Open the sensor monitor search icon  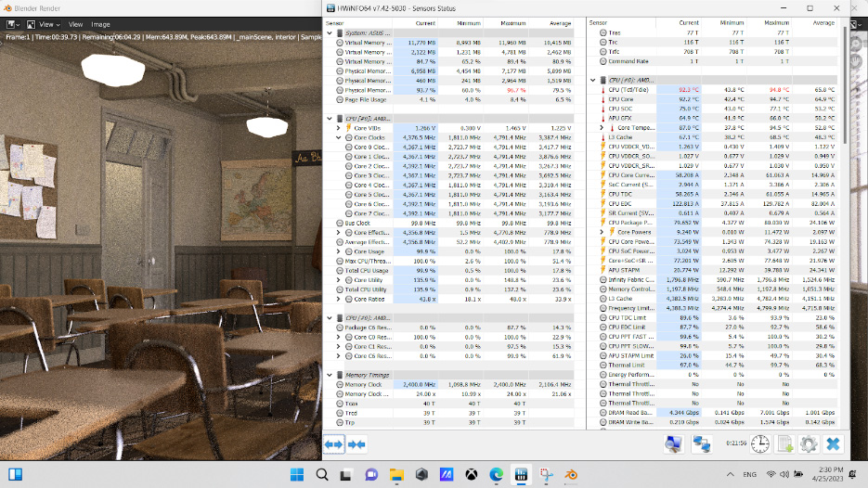674,444
